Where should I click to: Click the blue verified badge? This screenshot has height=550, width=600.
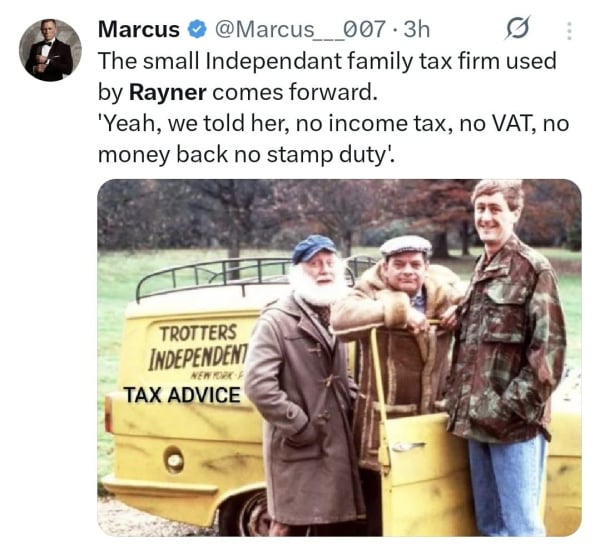tap(197, 29)
